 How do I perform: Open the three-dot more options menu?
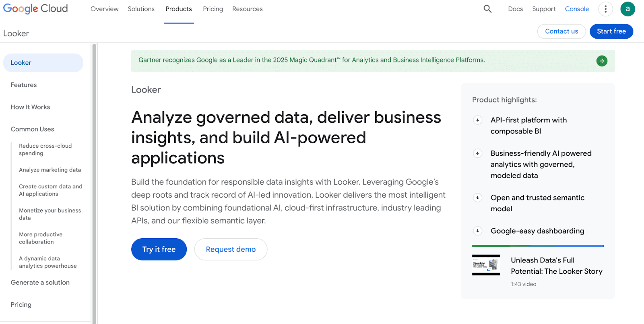[x=605, y=9]
